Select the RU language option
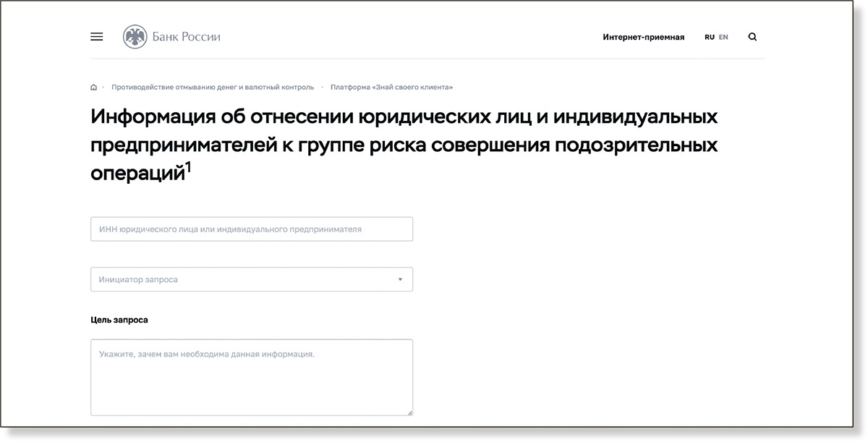Image resolution: width=868 pixels, height=442 pixels. click(x=709, y=37)
